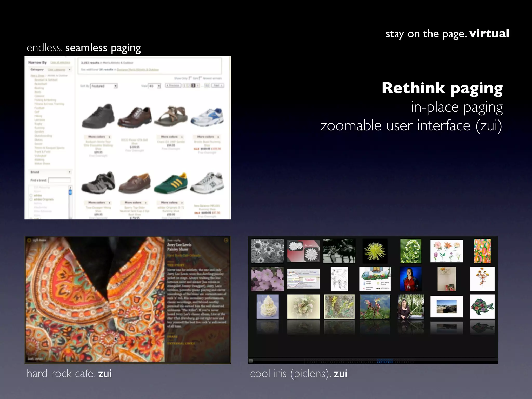
Task: Click the Jerry Lee Lewis Paisley blazer title
Action: click(x=179, y=247)
